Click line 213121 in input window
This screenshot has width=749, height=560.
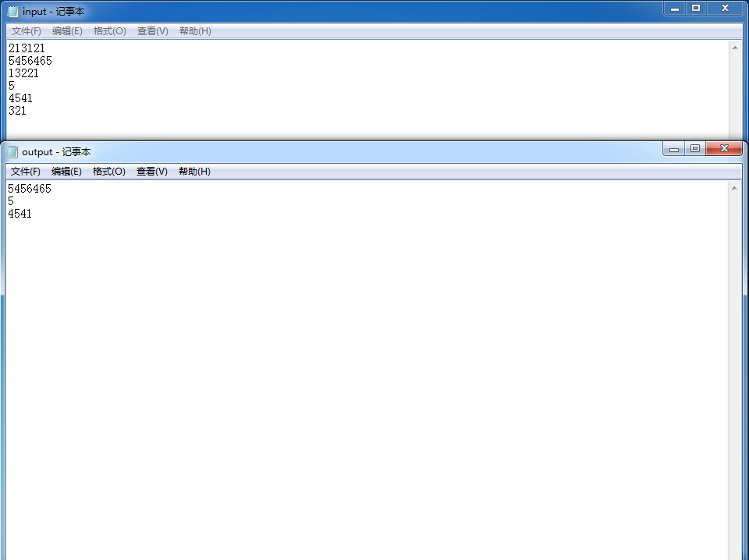[27, 48]
